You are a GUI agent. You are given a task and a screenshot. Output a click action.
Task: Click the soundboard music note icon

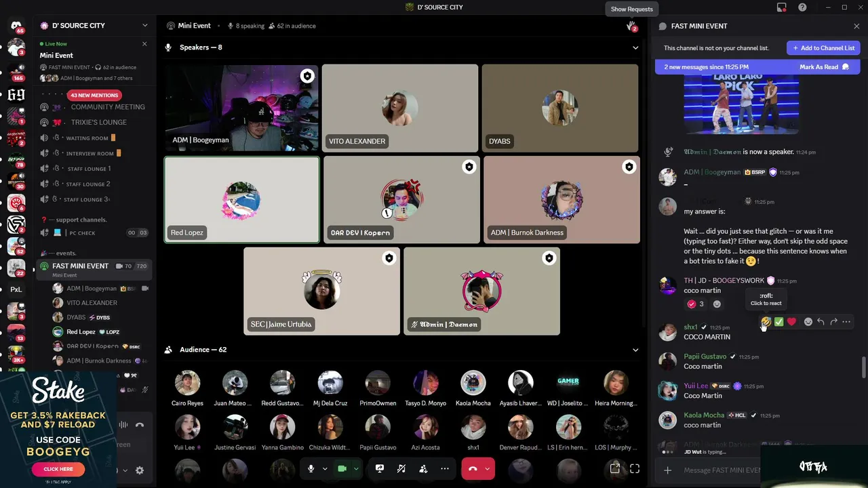(x=401, y=468)
